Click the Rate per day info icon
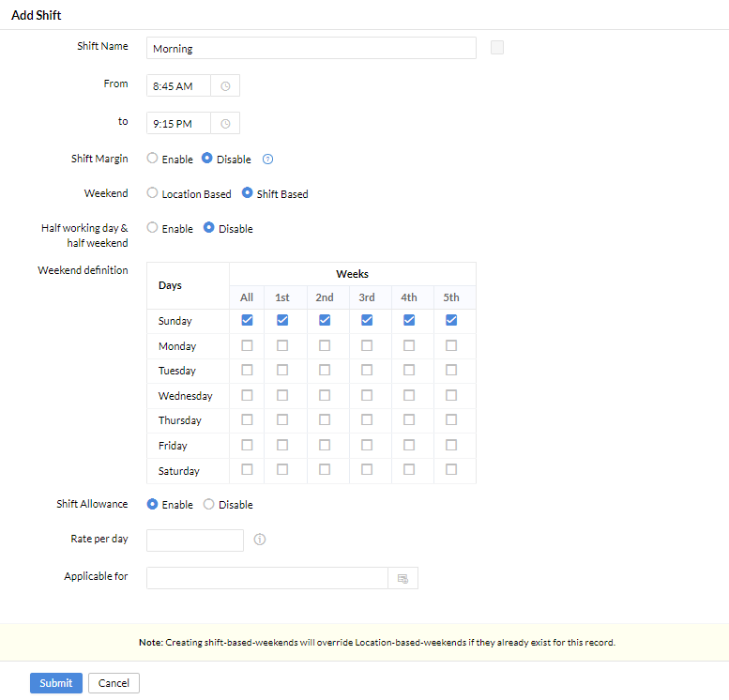This screenshot has height=700, width=729. [260, 540]
